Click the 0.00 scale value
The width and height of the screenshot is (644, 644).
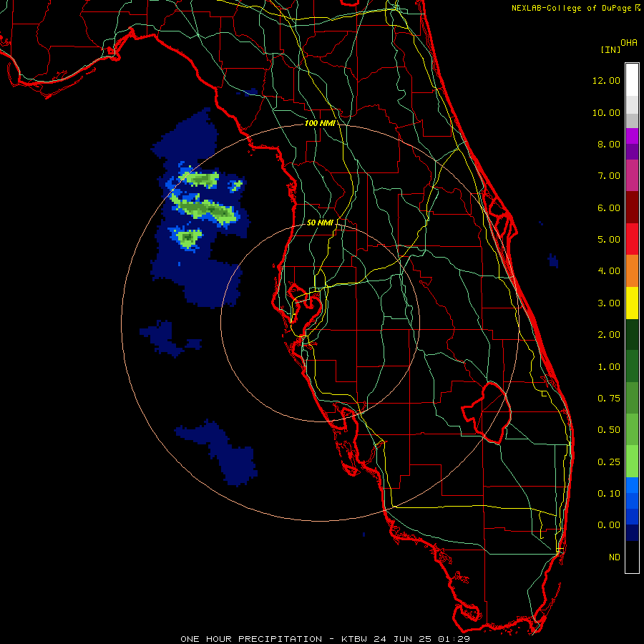pos(609,525)
